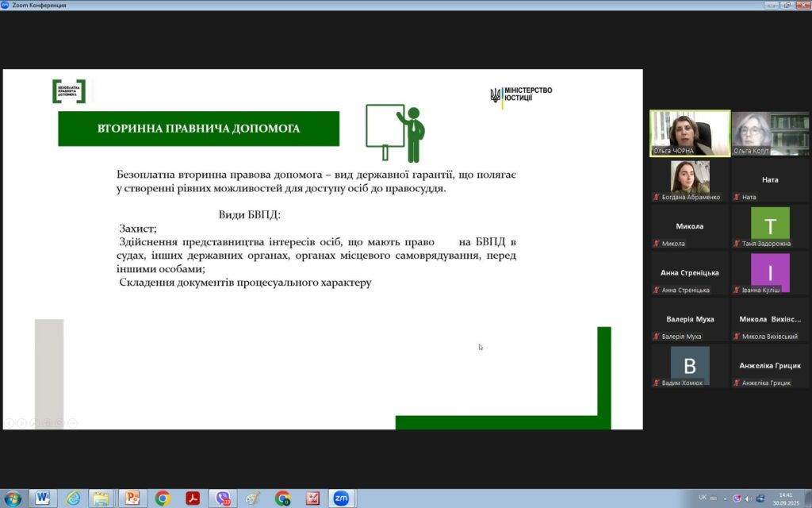812x508 pixels.
Task: Click the tray clock showing 14:41
Action: tap(785, 498)
